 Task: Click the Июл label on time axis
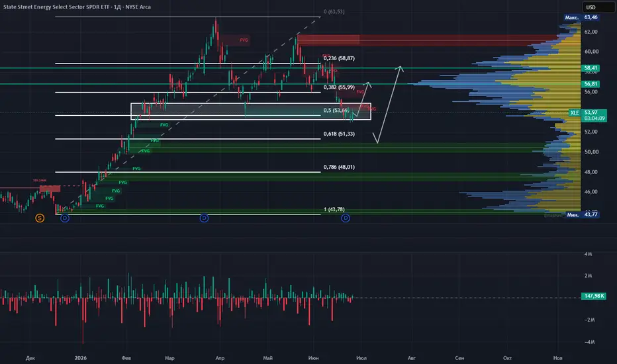(361, 358)
